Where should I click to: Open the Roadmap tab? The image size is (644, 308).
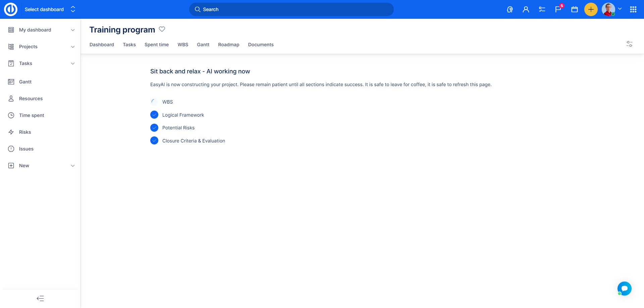click(x=228, y=45)
